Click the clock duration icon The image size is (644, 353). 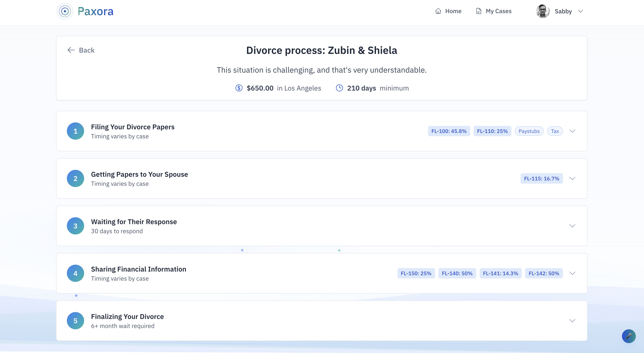pyautogui.click(x=339, y=88)
